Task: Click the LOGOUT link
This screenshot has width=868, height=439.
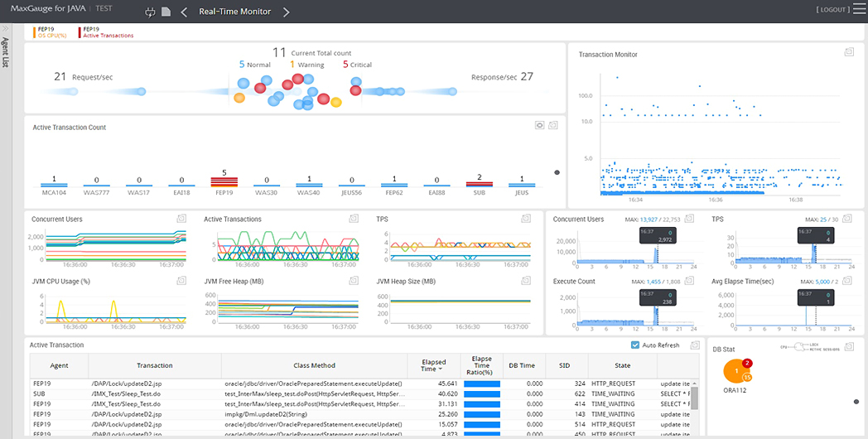Action: tap(832, 9)
